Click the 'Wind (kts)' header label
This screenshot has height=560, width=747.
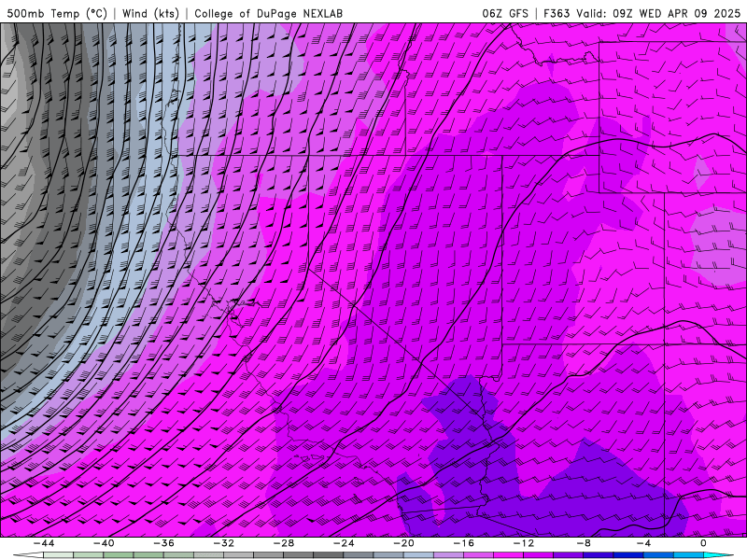(150, 13)
